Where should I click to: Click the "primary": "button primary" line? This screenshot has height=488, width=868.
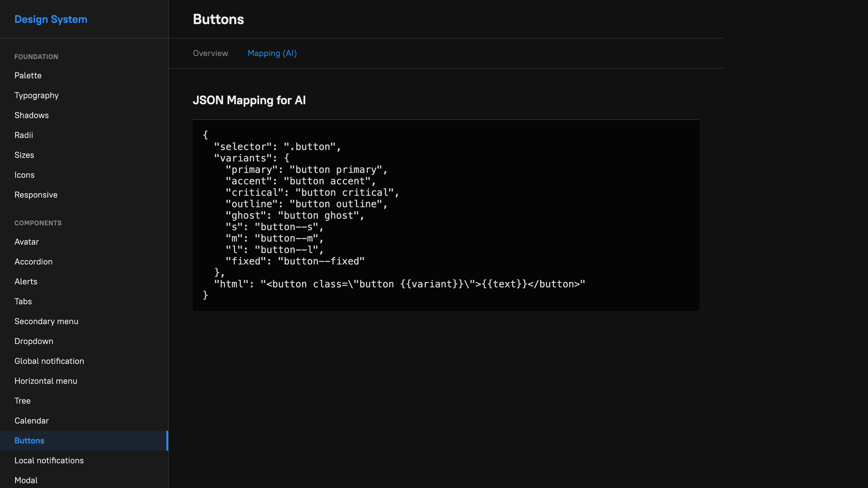pos(307,170)
